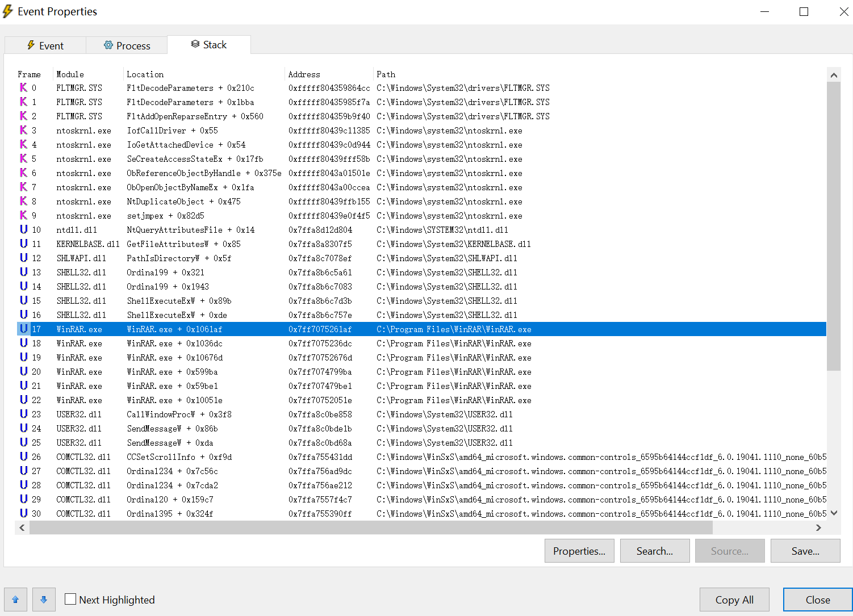853x616 pixels.
Task: Click the kernel-mode K icon for frame 0
Action: pyautogui.click(x=23, y=87)
